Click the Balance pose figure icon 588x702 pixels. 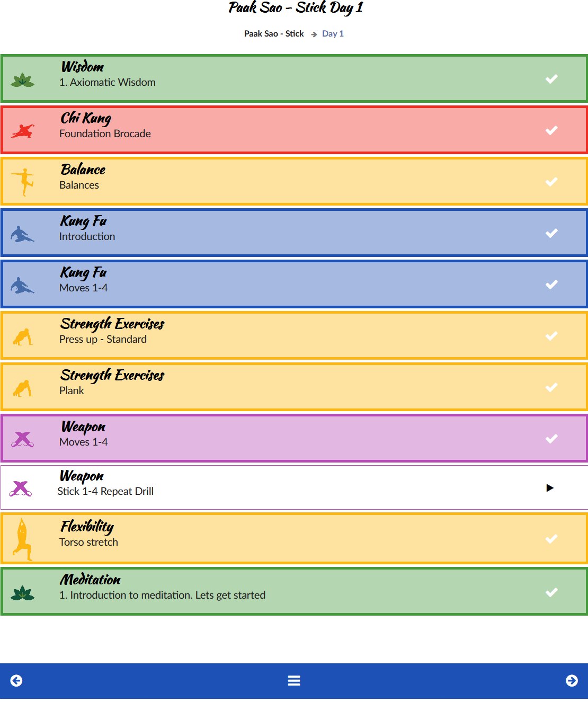click(23, 182)
